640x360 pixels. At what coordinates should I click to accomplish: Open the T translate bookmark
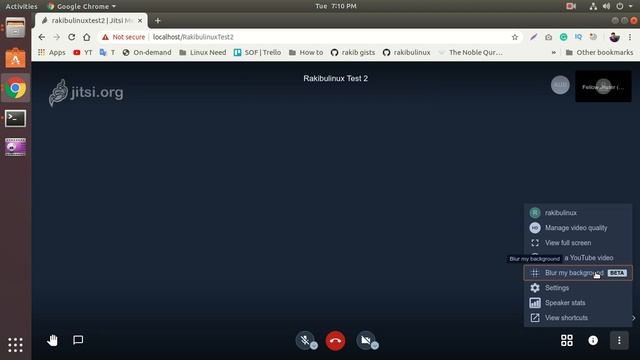[x=108, y=52]
